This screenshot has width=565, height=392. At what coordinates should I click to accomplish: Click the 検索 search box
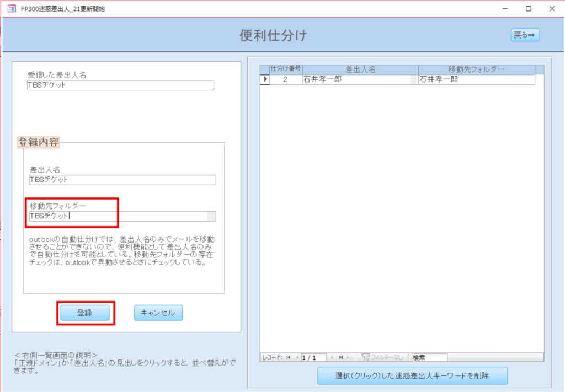point(429,357)
